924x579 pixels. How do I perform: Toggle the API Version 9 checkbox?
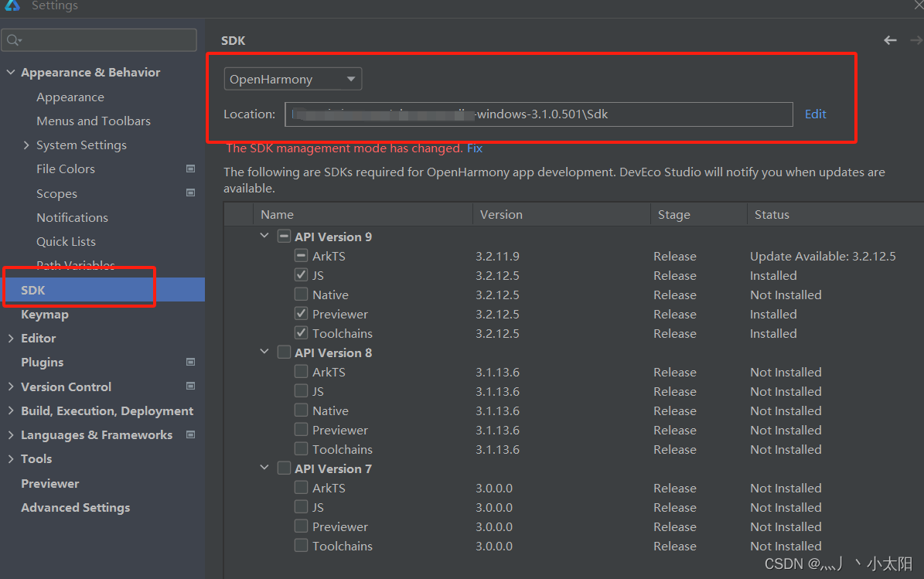tap(284, 237)
